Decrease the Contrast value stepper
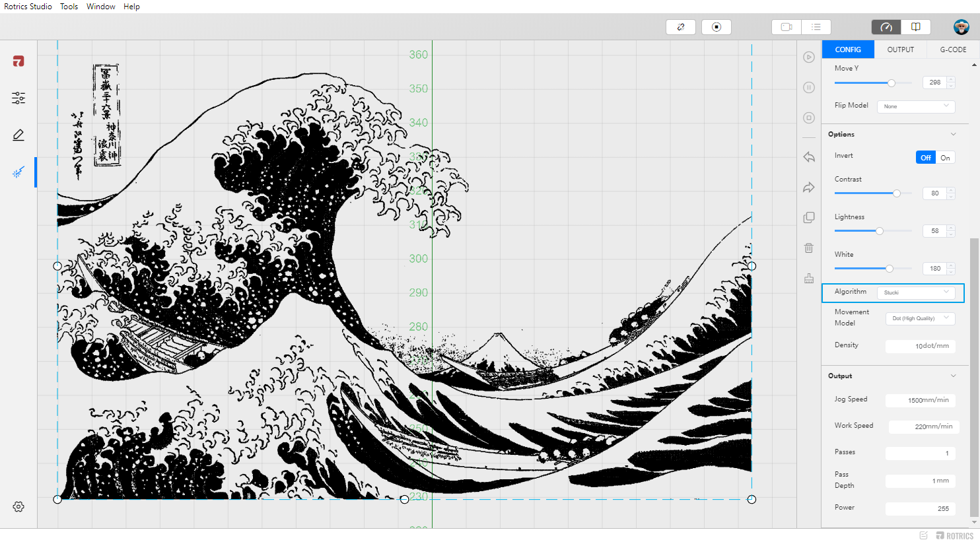This screenshot has width=980, height=542. click(951, 196)
